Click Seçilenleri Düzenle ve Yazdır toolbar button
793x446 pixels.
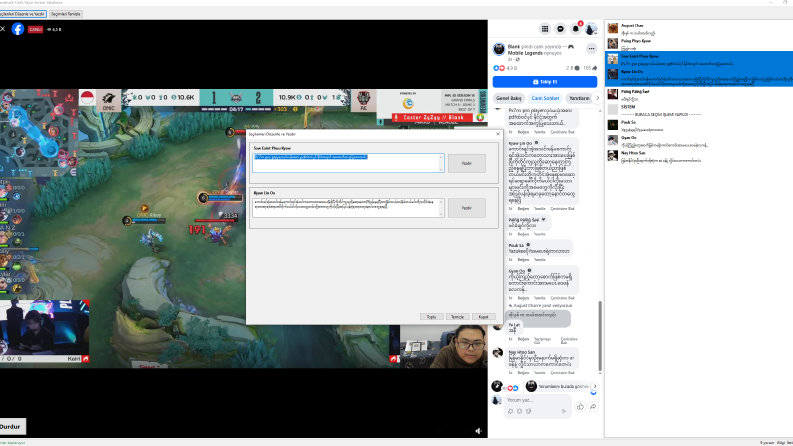click(23, 14)
